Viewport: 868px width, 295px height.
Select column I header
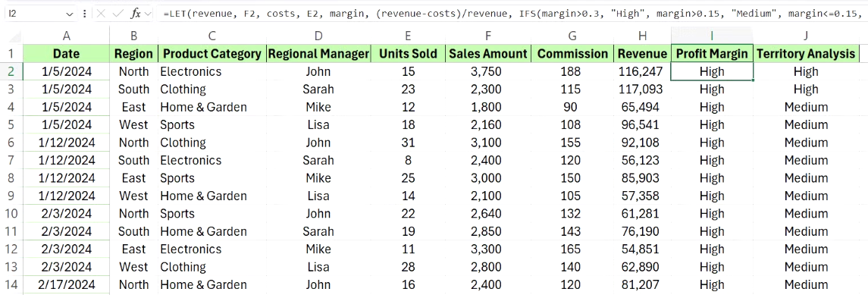click(x=712, y=36)
